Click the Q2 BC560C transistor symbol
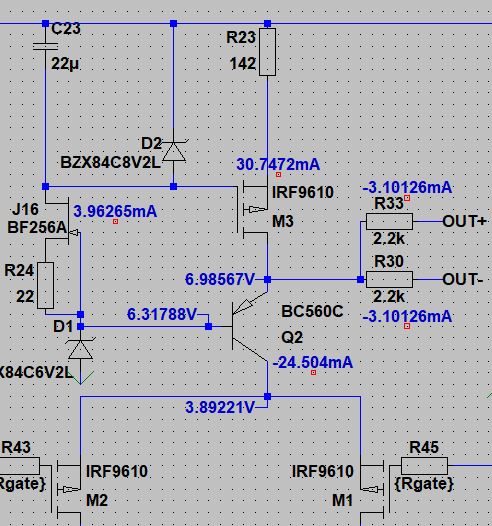The image size is (492, 526). (x=250, y=326)
